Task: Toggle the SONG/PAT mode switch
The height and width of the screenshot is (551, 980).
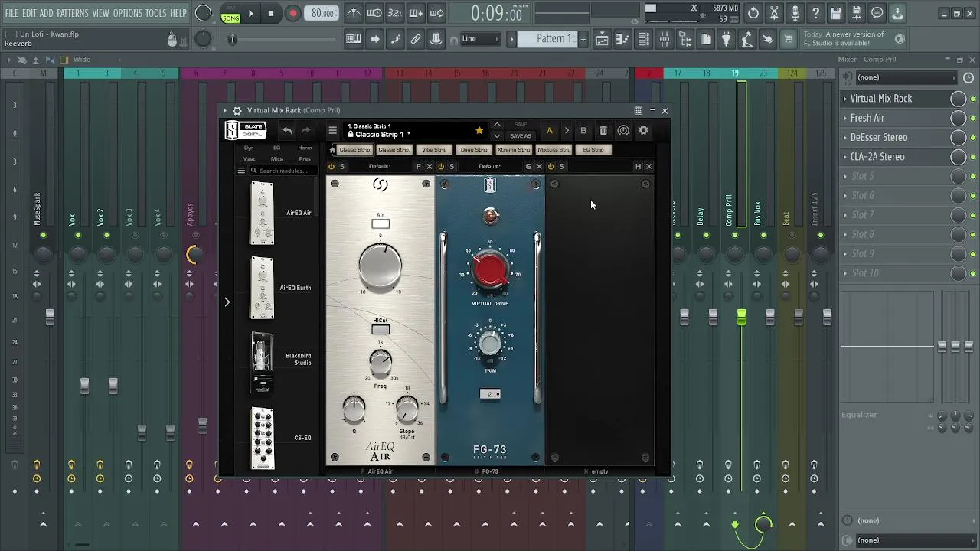Action: coord(230,14)
